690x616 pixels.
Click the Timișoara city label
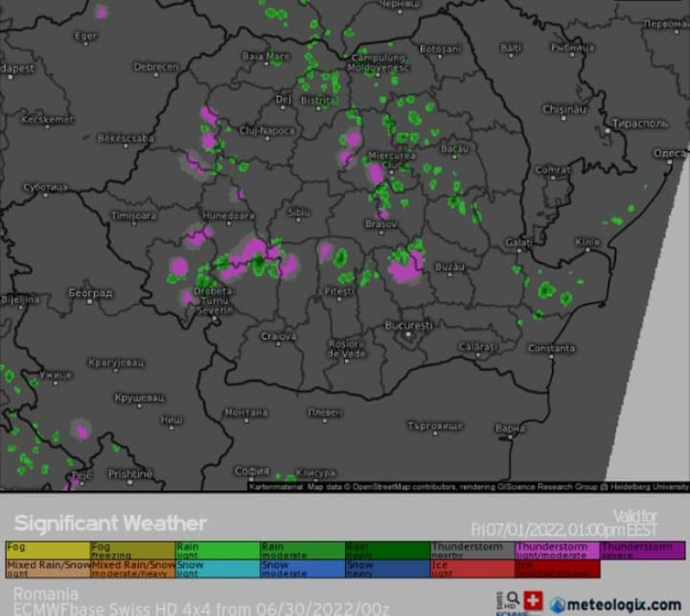click(x=135, y=215)
